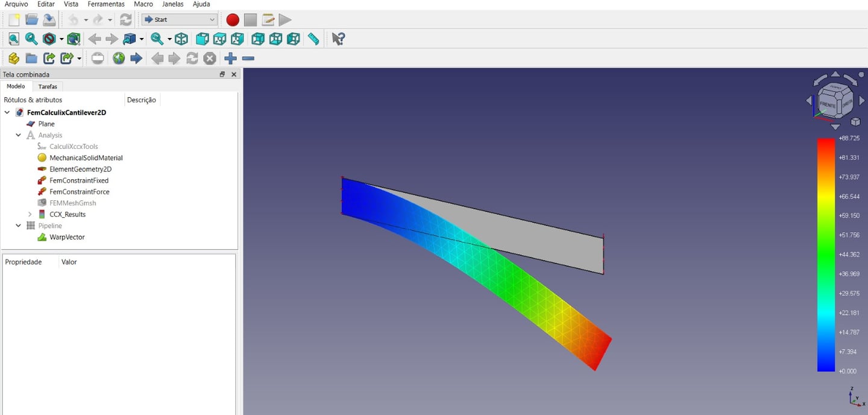Zoom out with the blue minus icon
The height and width of the screenshot is (415, 868).
click(248, 59)
